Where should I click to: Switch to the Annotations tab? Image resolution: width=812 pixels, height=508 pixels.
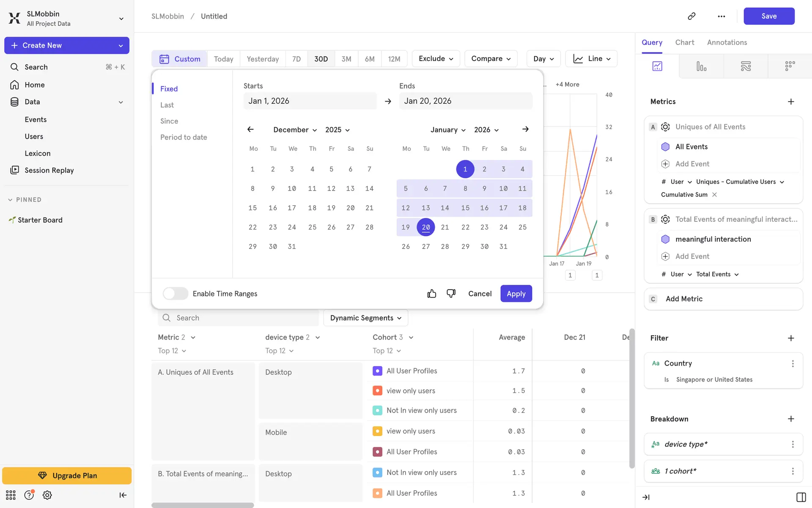coord(727,42)
